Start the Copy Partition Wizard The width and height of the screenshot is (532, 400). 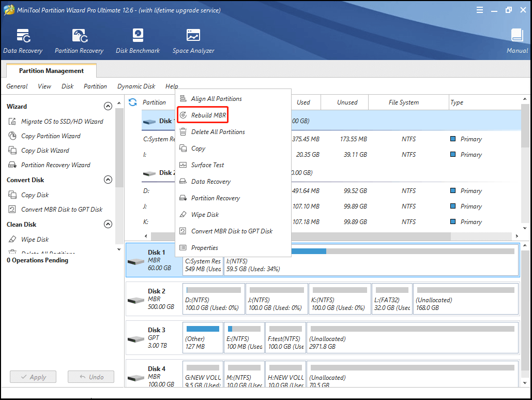(44, 136)
